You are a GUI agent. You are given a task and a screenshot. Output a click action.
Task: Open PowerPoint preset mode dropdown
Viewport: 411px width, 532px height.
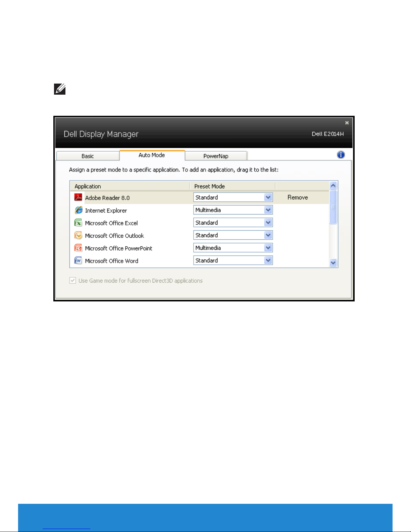[268, 248]
